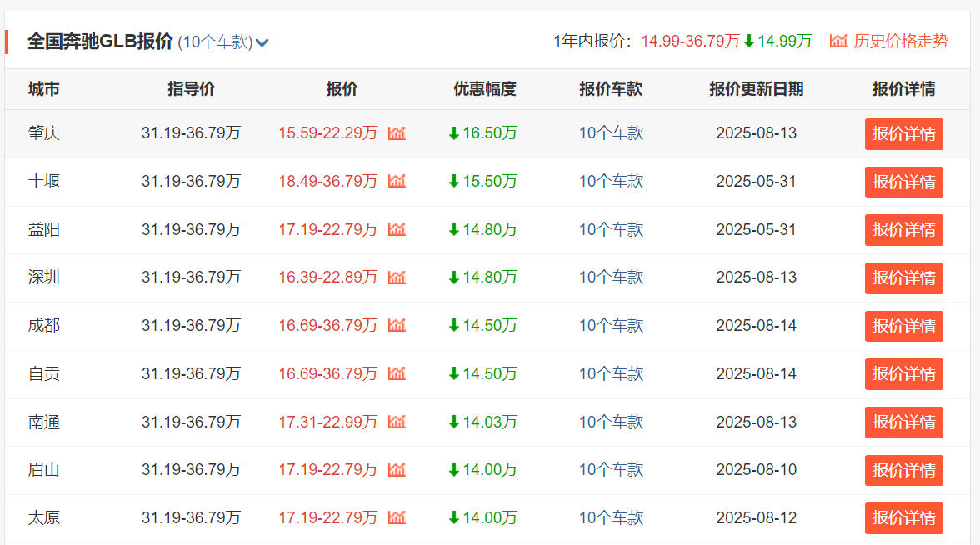Open price trend chart icon for 眉山
Viewport: 980px width, 545px height.
[397, 469]
